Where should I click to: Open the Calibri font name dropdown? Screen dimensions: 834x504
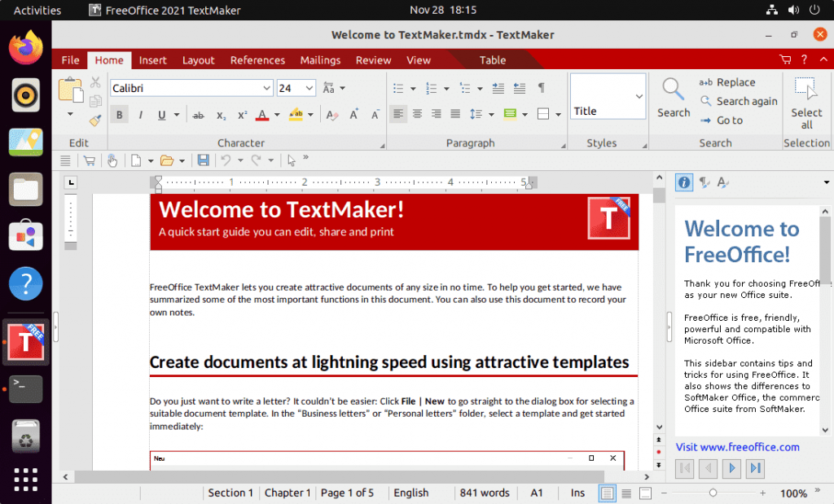[x=266, y=88]
